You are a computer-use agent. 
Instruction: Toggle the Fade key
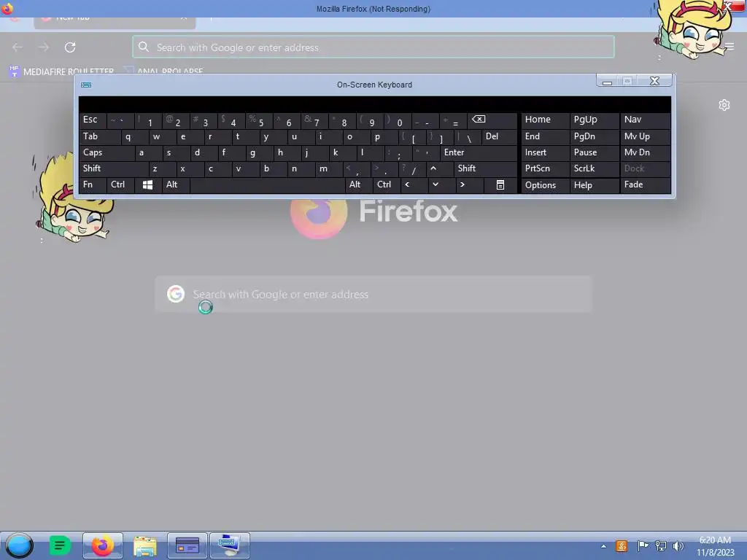pos(646,184)
